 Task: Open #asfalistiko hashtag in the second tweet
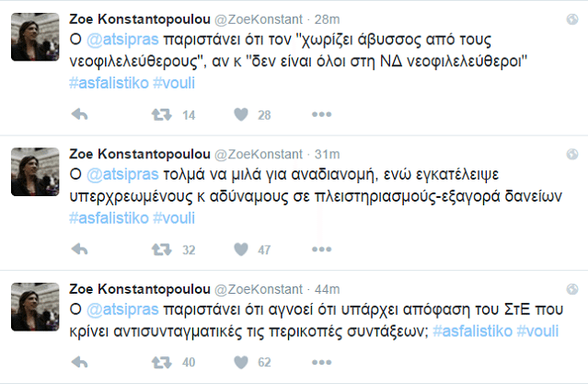(108, 216)
